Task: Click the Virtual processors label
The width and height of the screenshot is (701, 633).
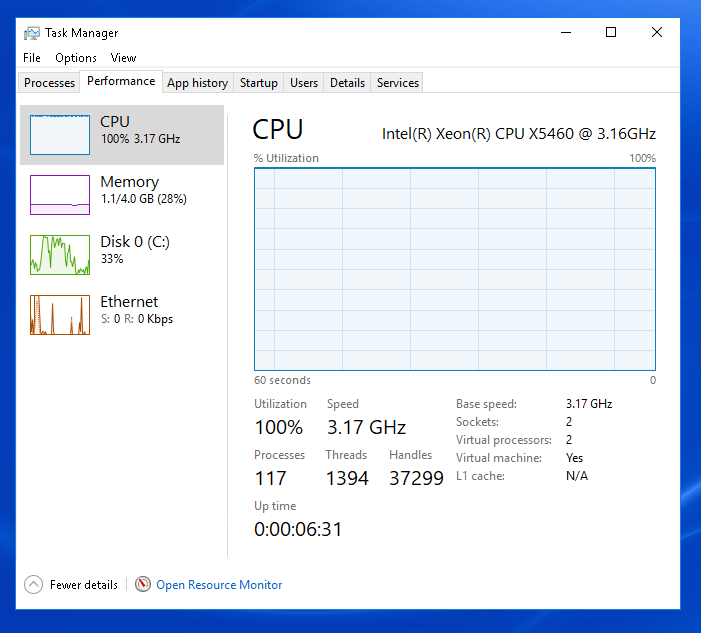Action: point(504,440)
